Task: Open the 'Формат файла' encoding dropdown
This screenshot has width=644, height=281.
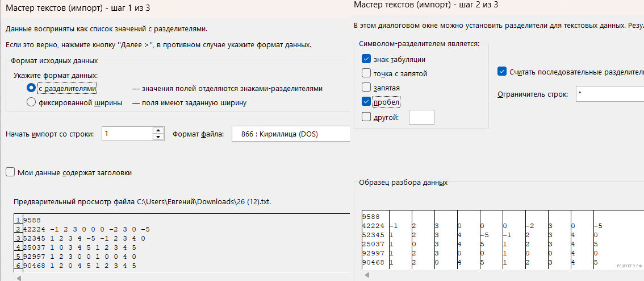Action: [290, 134]
